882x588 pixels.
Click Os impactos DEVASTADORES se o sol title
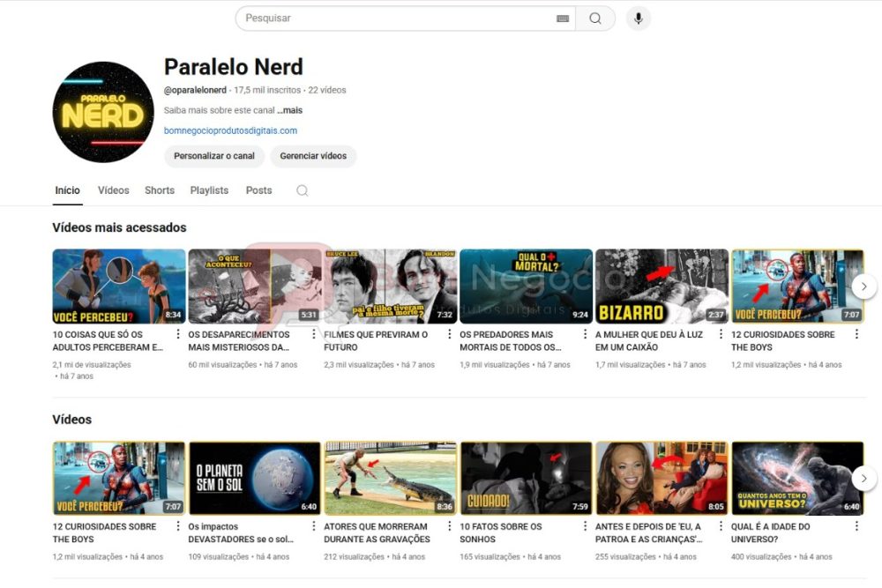pos(241,533)
